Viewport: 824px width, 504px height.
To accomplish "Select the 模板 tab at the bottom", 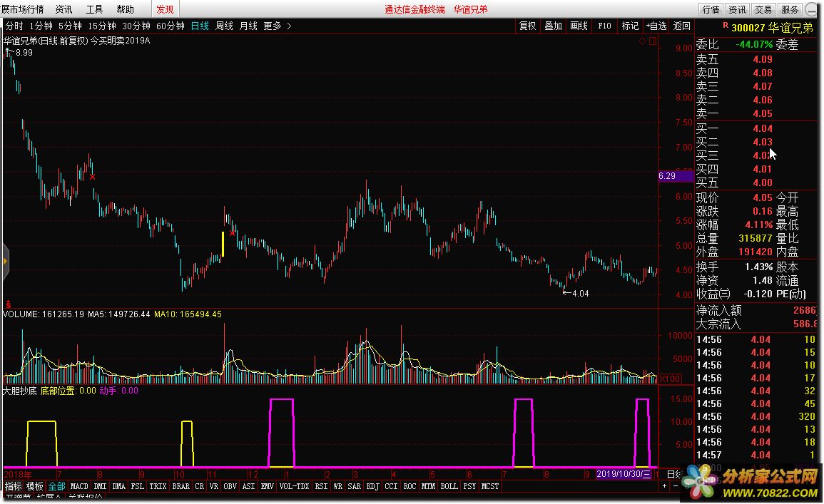I will 35,487.
